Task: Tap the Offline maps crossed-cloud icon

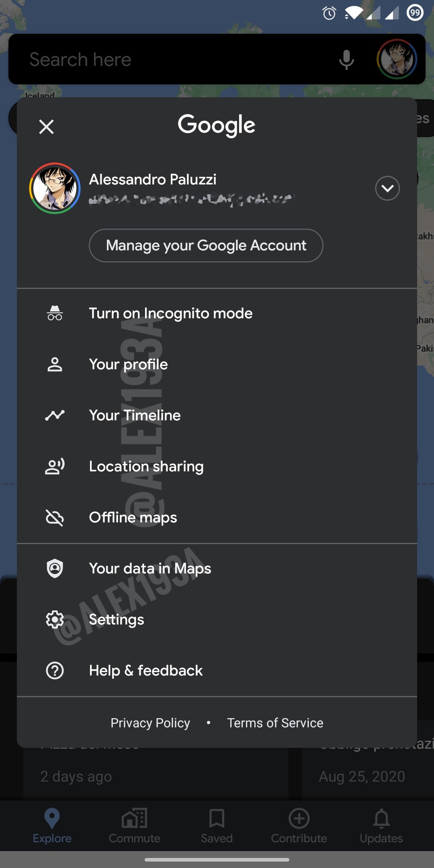Action: pyautogui.click(x=55, y=518)
